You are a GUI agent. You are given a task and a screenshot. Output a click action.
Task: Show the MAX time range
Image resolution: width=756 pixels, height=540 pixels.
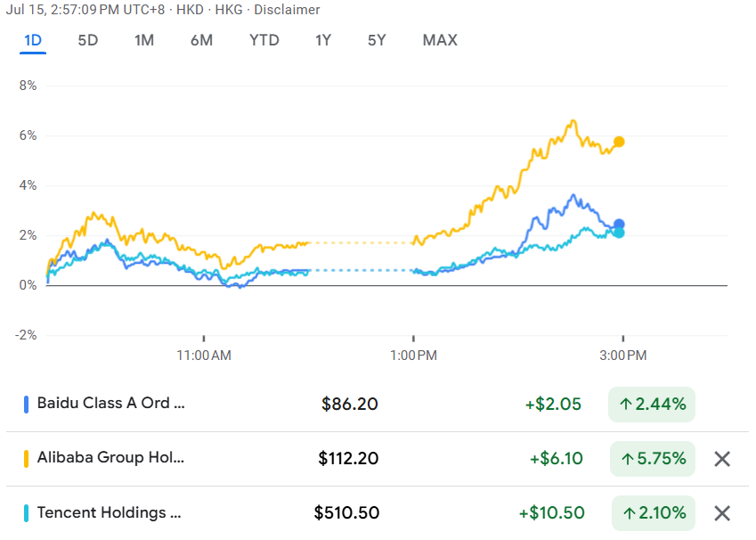pos(440,40)
